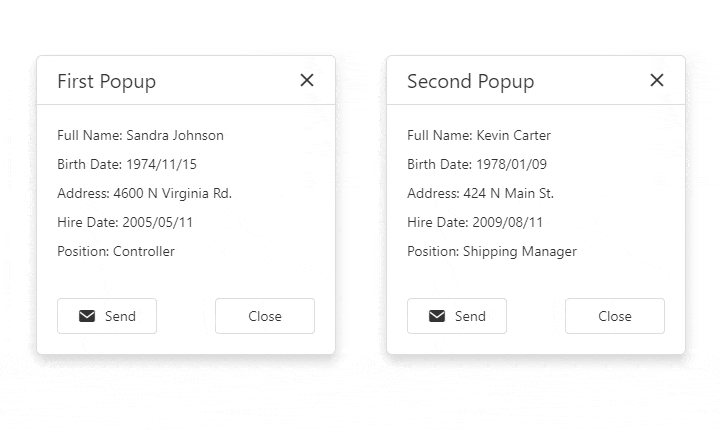720x430 pixels.
Task: Click envelope icon in Second Popup
Action: pos(437,316)
